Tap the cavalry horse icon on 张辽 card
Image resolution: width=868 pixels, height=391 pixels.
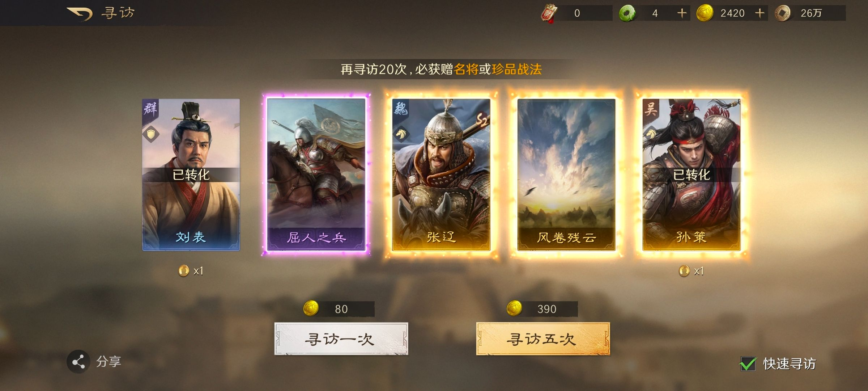(x=401, y=134)
